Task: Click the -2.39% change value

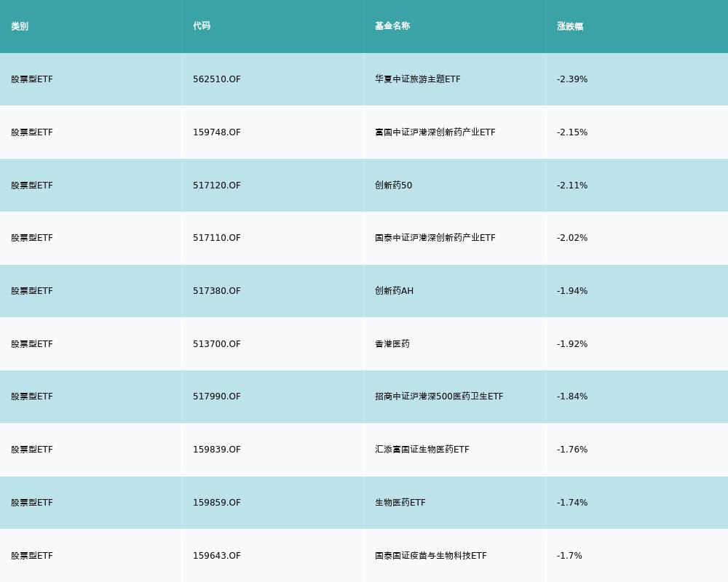Action: [572, 79]
